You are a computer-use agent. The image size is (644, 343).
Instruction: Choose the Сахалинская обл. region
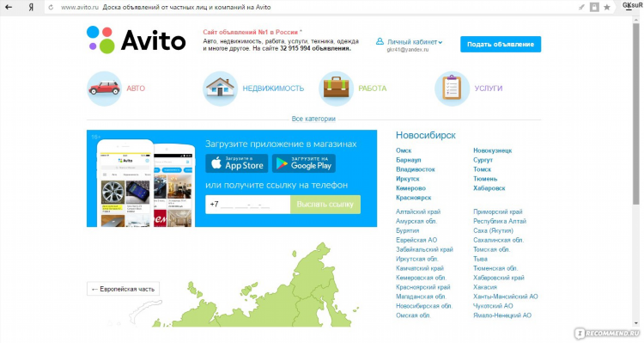498,240
